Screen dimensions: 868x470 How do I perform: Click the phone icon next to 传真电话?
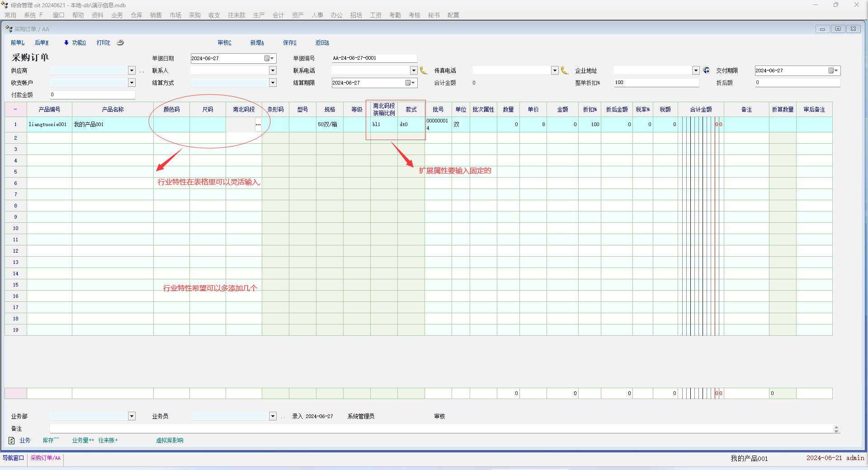point(565,70)
